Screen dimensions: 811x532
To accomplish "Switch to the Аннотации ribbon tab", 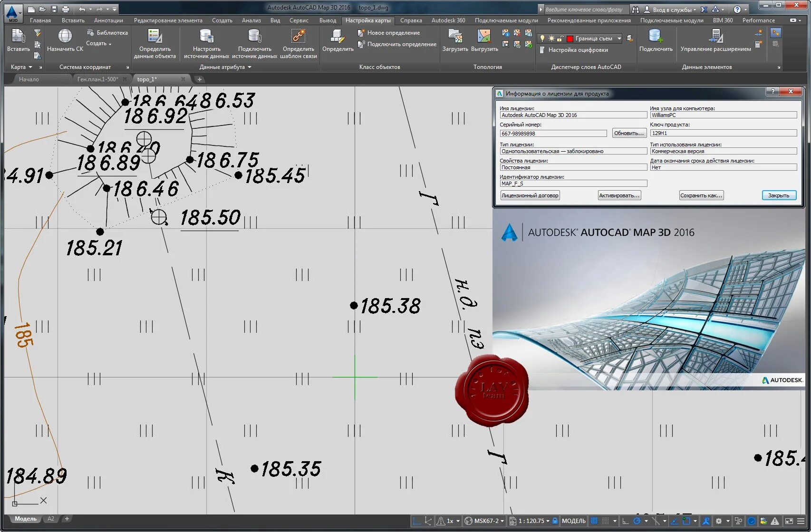I will (x=108, y=20).
